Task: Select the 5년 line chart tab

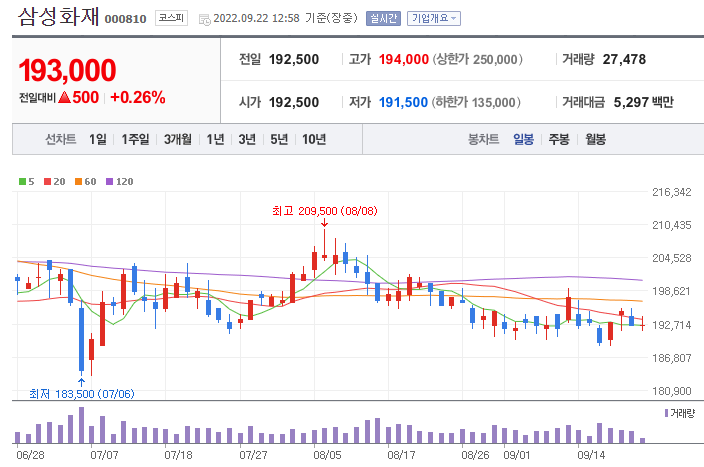Action: click(x=279, y=139)
